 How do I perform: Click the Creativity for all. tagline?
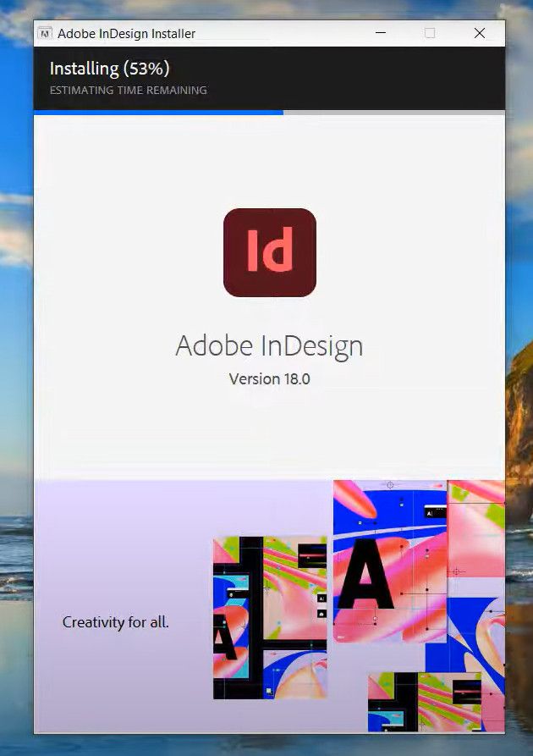(x=116, y=622)
